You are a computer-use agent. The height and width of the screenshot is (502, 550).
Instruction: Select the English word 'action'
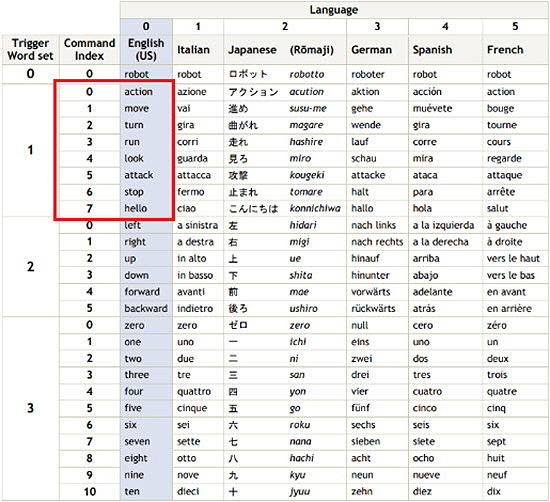point(138,92)
